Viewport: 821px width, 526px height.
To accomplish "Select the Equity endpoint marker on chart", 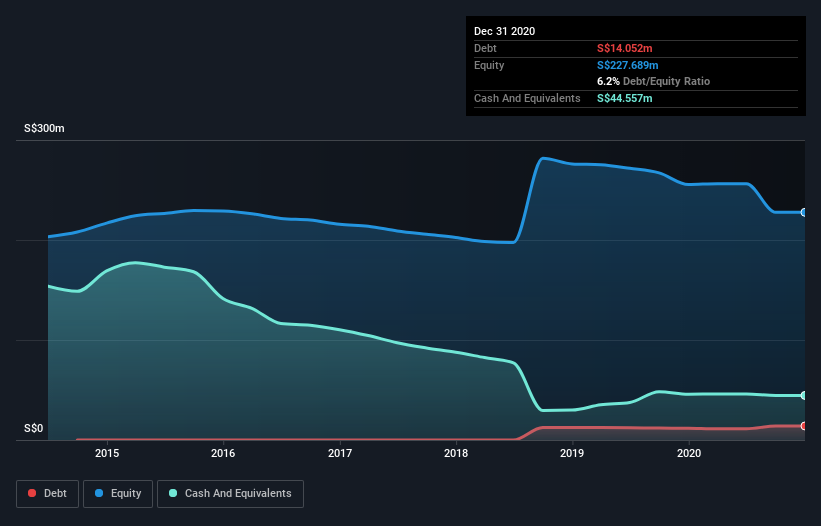I will click(x=804, y=212).
